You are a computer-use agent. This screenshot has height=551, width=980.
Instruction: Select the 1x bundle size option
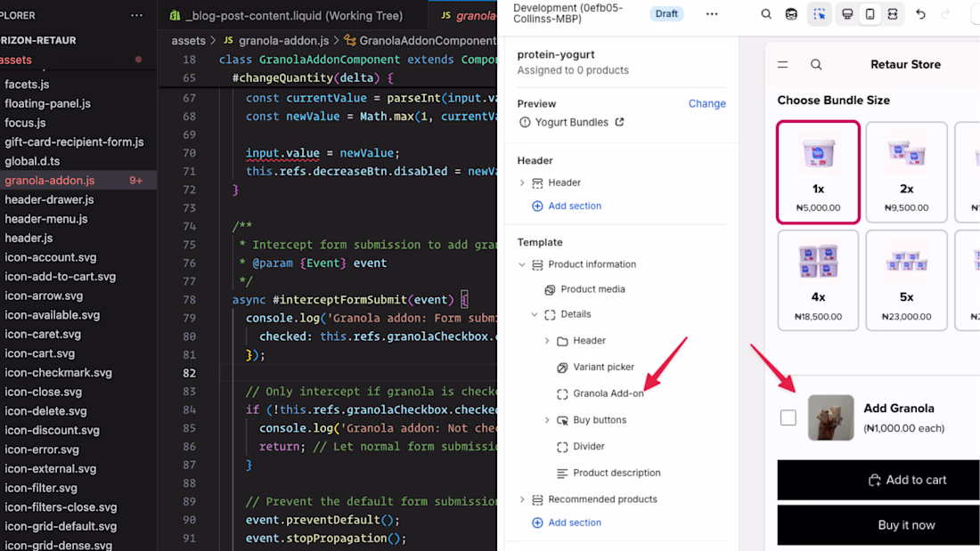(818, 172)
